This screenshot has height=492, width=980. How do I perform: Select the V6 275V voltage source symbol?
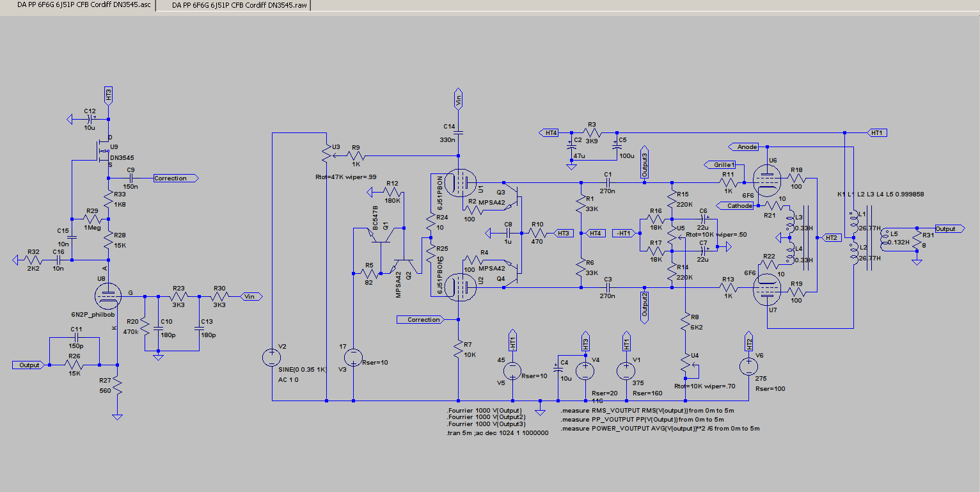747,367
